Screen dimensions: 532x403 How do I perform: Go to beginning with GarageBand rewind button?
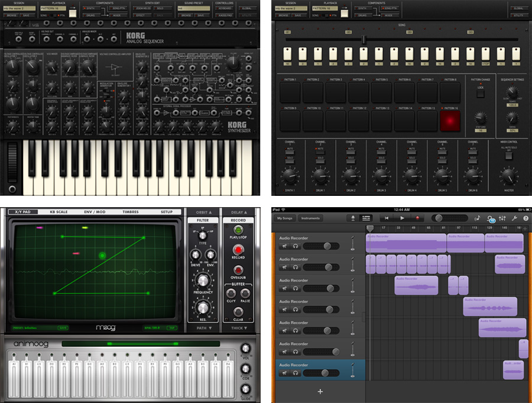386,218
